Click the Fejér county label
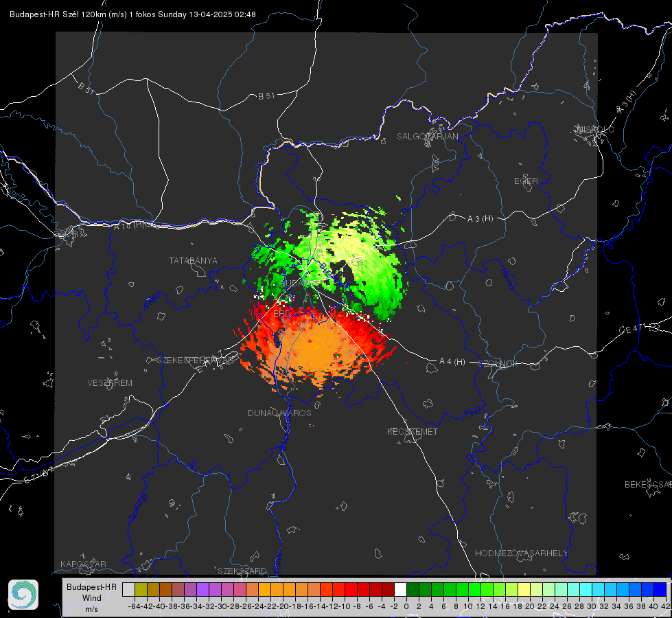 point(154,300)
